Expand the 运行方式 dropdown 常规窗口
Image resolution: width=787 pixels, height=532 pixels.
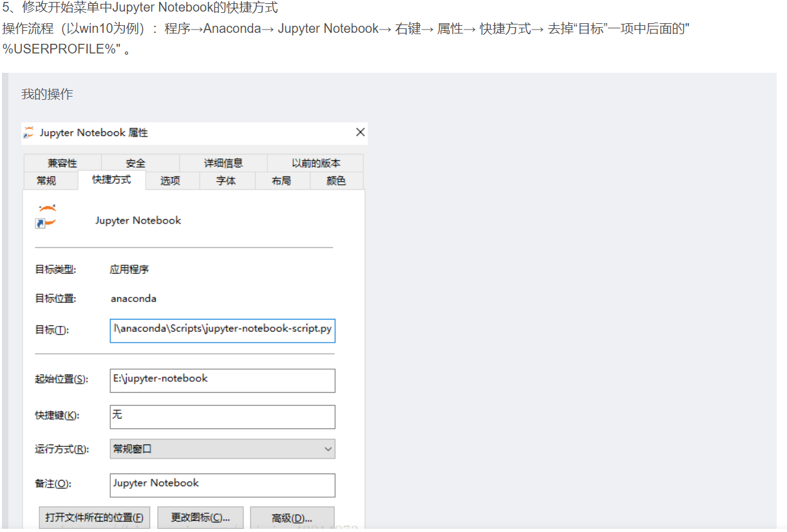pyautogui.click(x=222, y=449)
